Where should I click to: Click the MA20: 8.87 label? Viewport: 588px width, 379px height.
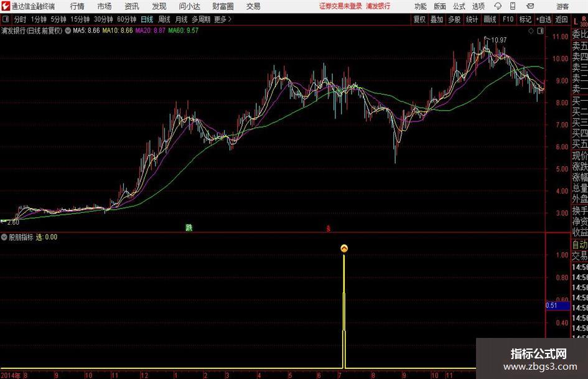(x=151, y=30)
